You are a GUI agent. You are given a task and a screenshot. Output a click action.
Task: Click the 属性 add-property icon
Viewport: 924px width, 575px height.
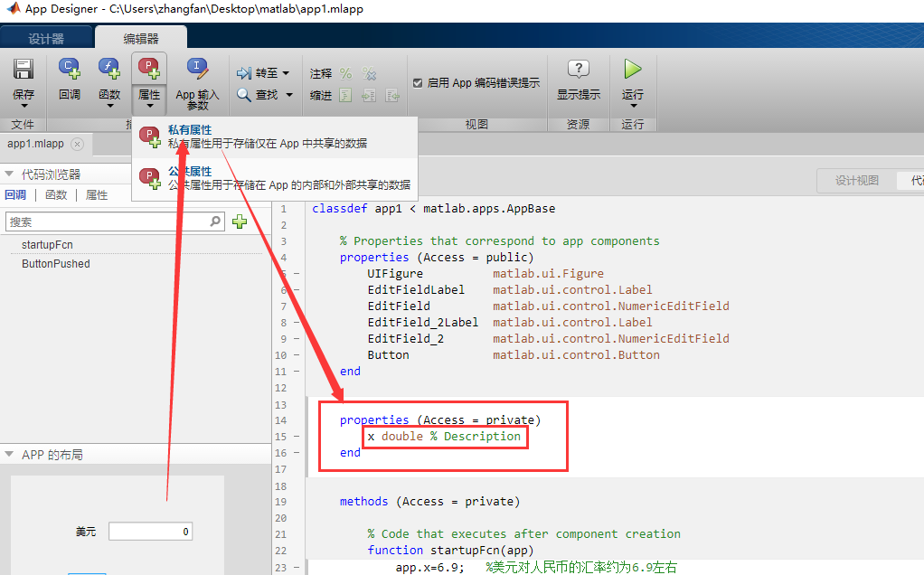click(x=149, y=69)
